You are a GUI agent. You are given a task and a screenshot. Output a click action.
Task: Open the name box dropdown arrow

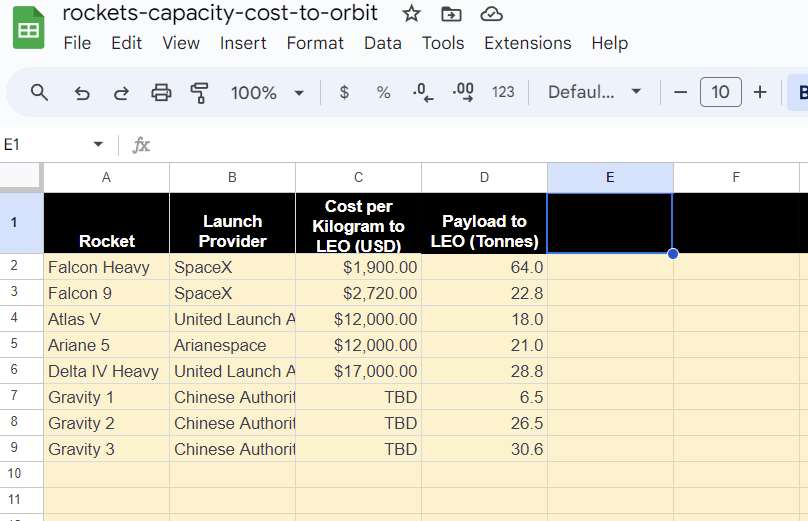coord(98,145)
